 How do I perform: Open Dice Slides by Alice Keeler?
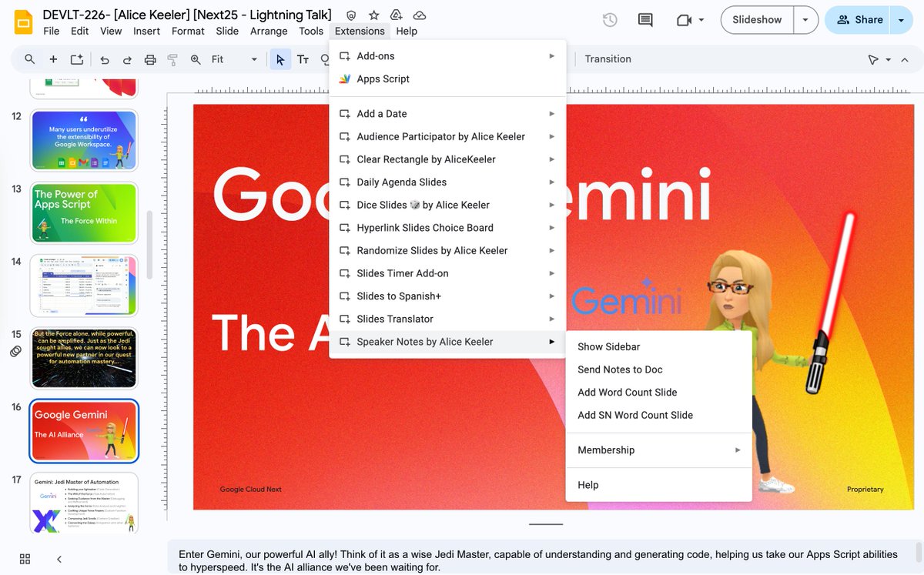click(x=447, y=205)
